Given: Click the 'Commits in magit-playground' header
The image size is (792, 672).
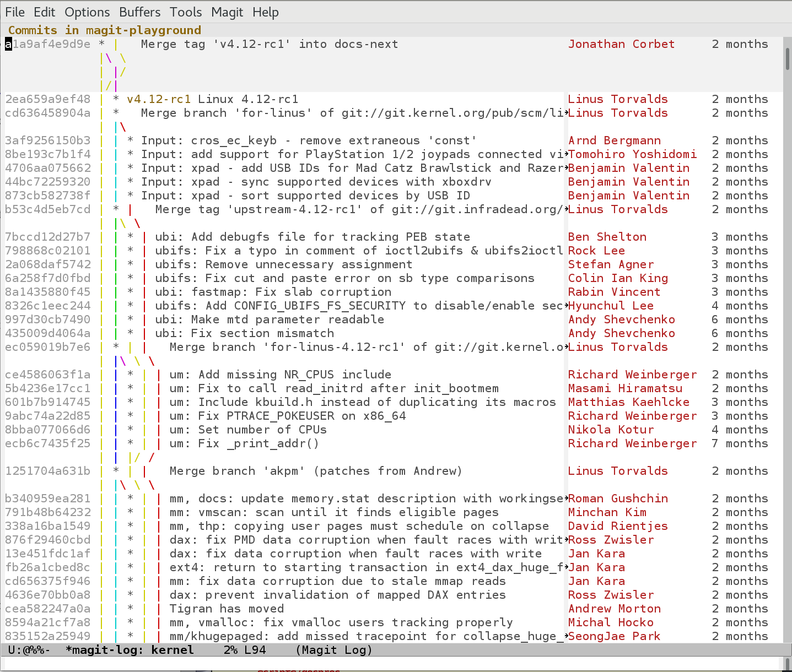Looking at the screenshot, I should point(105,30).
